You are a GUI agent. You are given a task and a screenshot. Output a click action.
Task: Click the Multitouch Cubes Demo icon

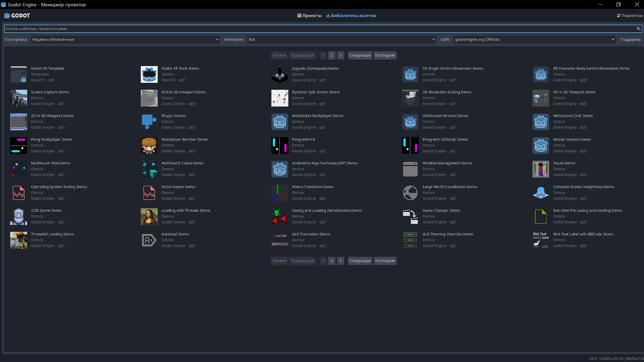coord(149,169)
